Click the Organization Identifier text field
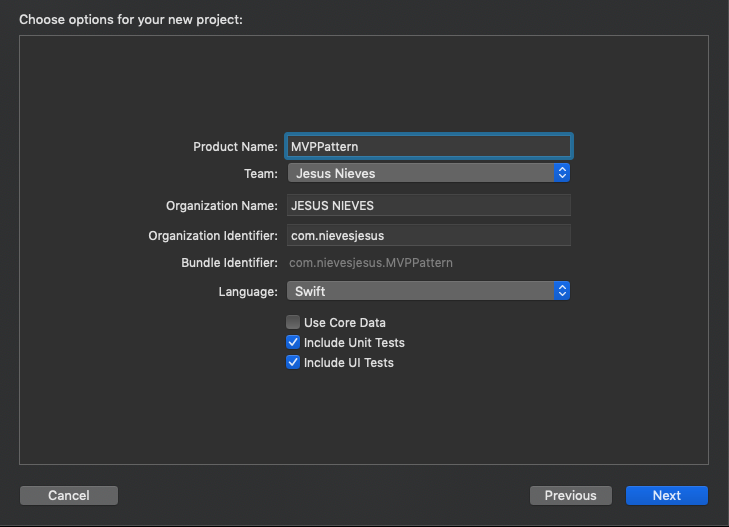729x527 pixels. [428, 236]
